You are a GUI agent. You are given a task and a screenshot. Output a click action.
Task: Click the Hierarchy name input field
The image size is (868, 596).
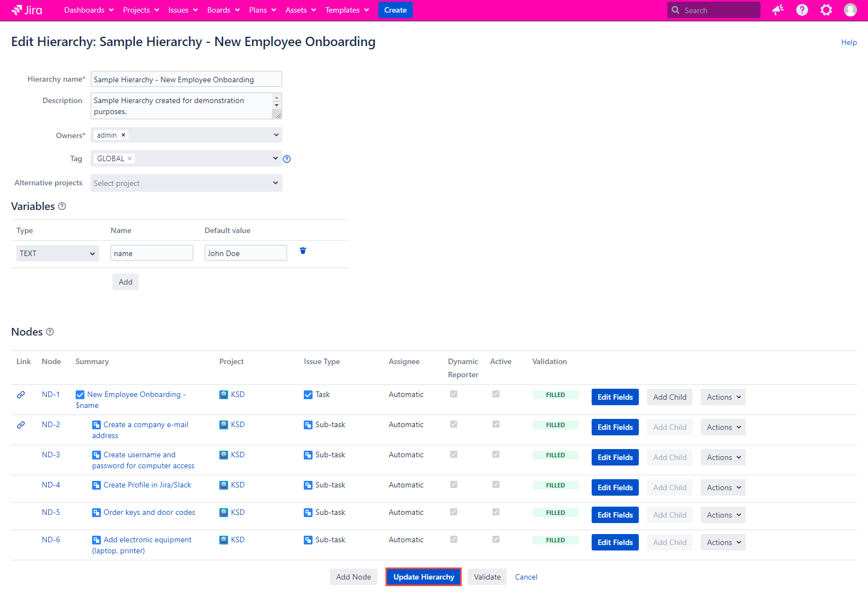tap(186, 80)
